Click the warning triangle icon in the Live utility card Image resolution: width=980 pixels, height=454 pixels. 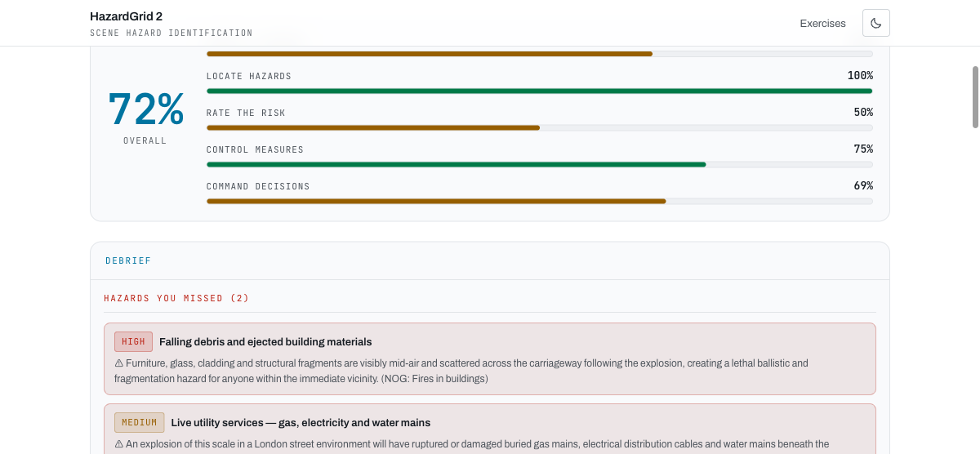[118, 444]
